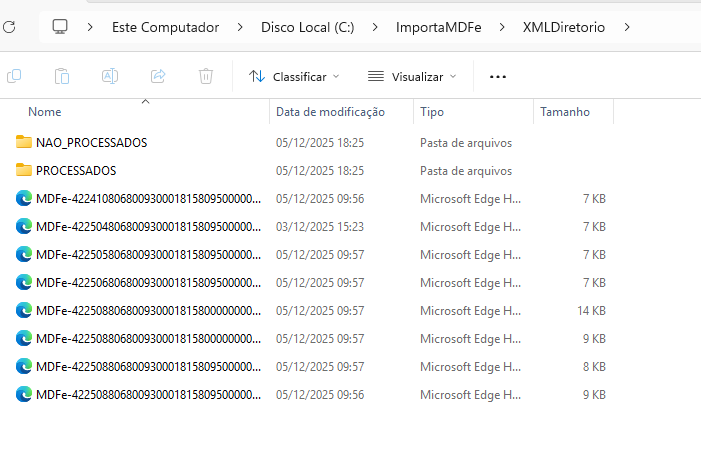Select the NAO_PROCESSADOS folder icon
This screenshot has height=460, width=701.
(x=24, y=143)
